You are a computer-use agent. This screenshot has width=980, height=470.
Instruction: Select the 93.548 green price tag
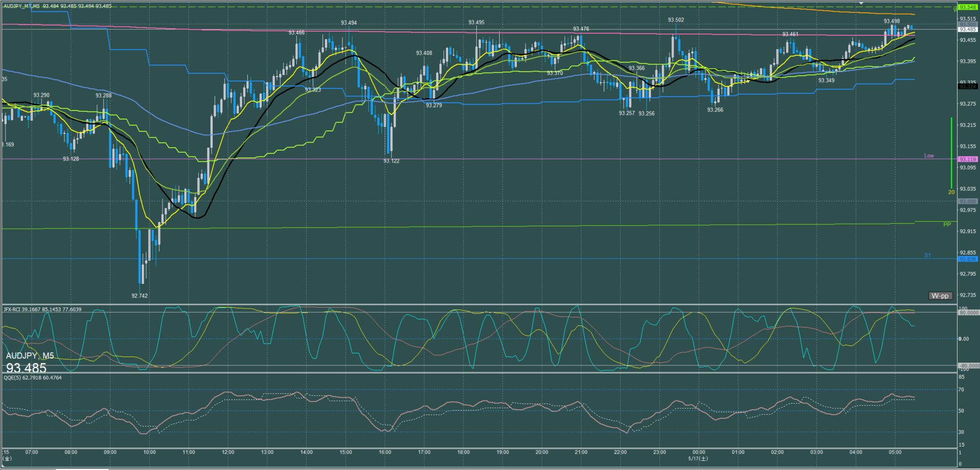tap(968, 7)
